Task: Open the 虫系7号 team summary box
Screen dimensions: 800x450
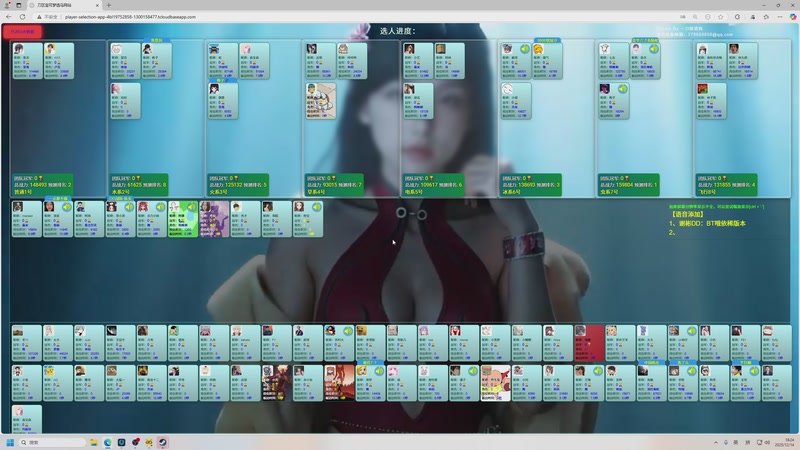Action: click(x=629, y=185)
